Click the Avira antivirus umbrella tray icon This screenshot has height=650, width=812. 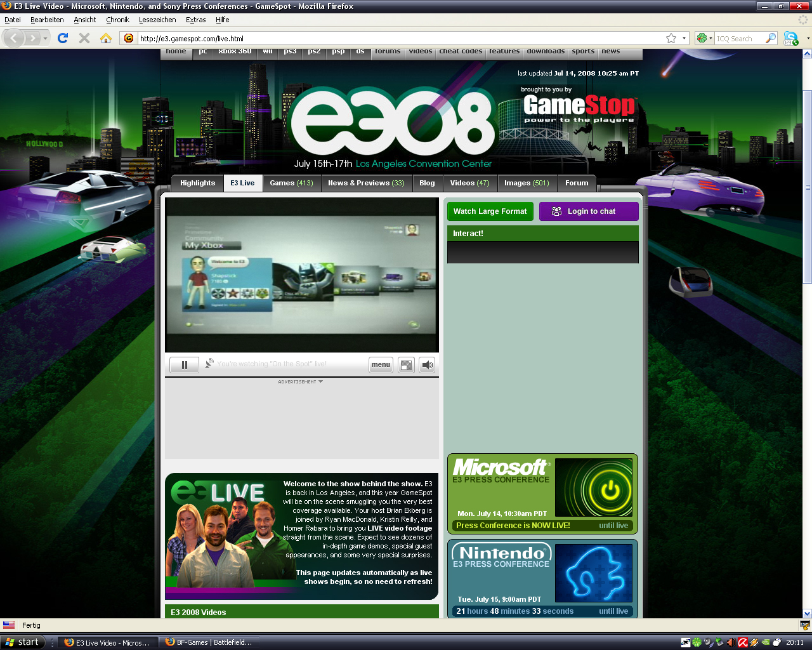click(743, 642)
